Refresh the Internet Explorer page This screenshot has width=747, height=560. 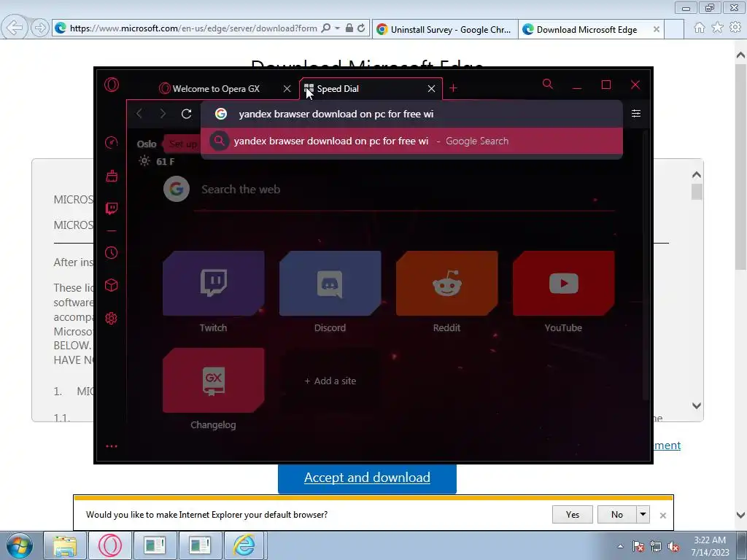click(361, 28)
